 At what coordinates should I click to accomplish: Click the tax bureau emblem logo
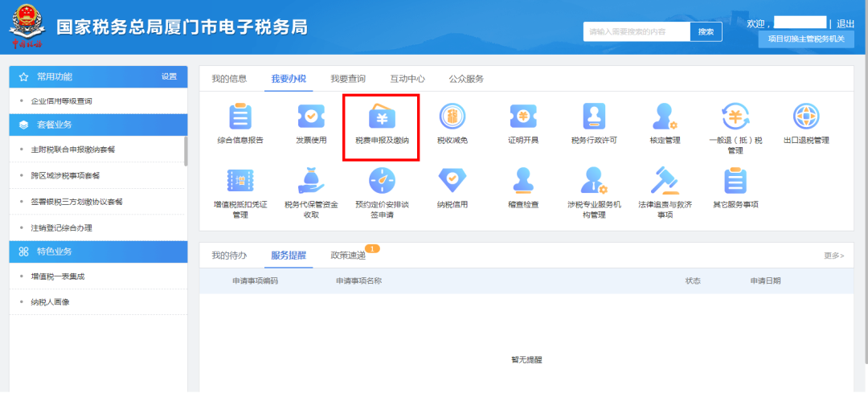(x=27, y=27)
